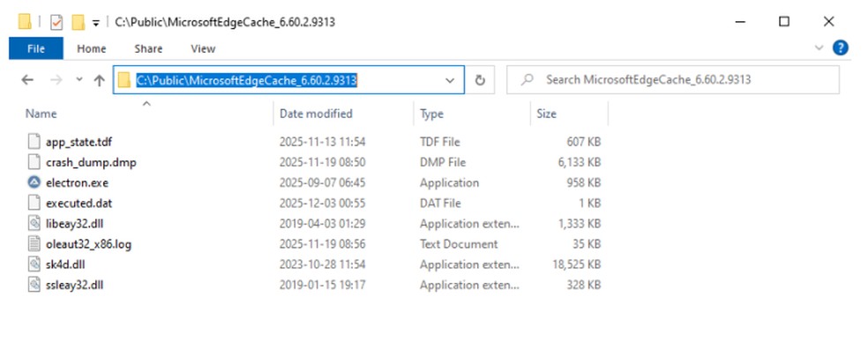Refresh the folder with the Refresh button
Image resolution: width=868 pixels, height=356 pixels.
[x=480, y=80]
